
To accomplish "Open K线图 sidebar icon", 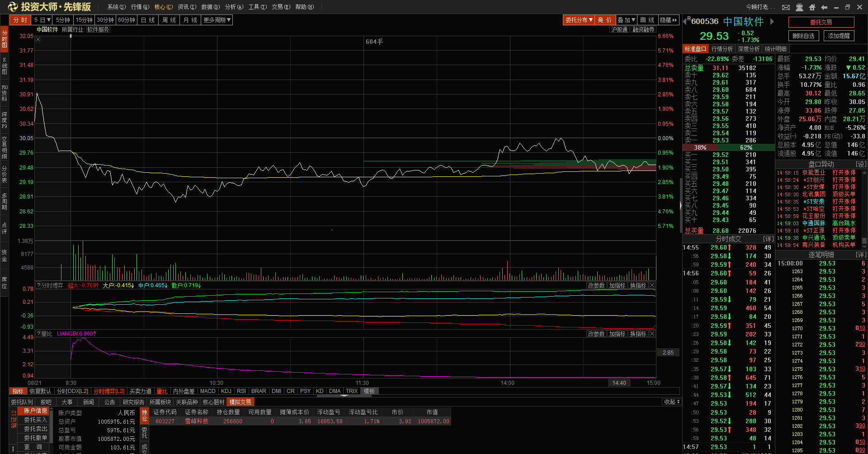I will [x=4, y=66].
